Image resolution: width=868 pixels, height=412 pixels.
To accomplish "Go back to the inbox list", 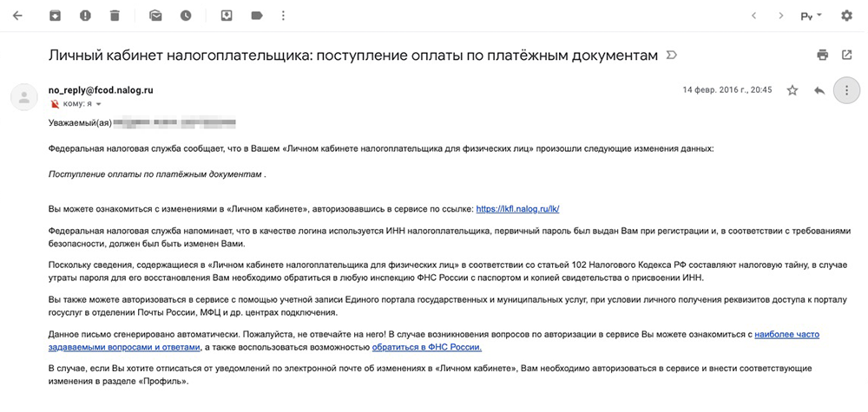I will 18,16.
